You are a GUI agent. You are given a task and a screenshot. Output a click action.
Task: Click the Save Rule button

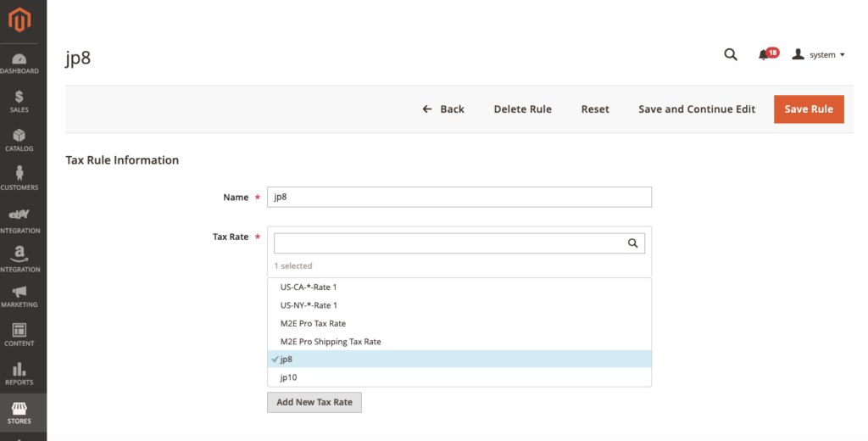808,109
